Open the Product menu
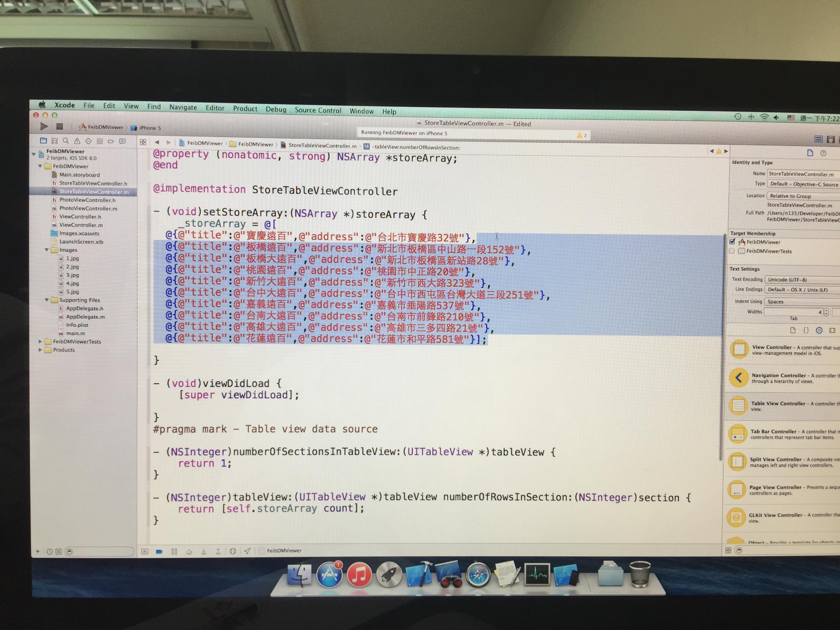The width and height of the screenshot is (840, 630). (x=245, y=109)
